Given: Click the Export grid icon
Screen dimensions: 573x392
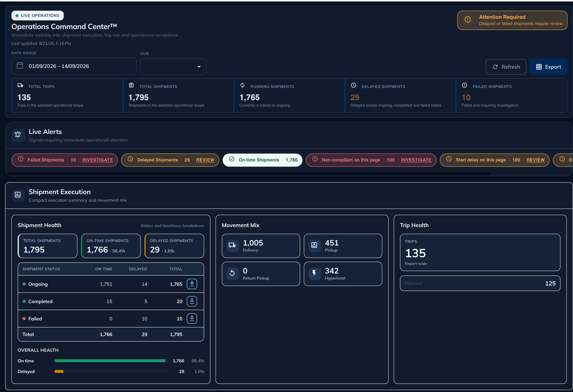Looking at the screenshot, I should [x=539, y=67].
